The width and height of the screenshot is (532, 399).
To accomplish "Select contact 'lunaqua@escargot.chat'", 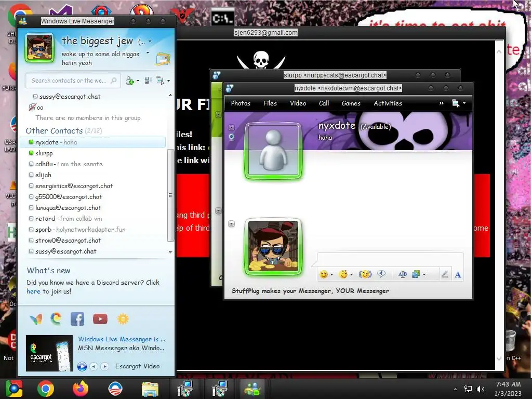I will click(92, 208).
